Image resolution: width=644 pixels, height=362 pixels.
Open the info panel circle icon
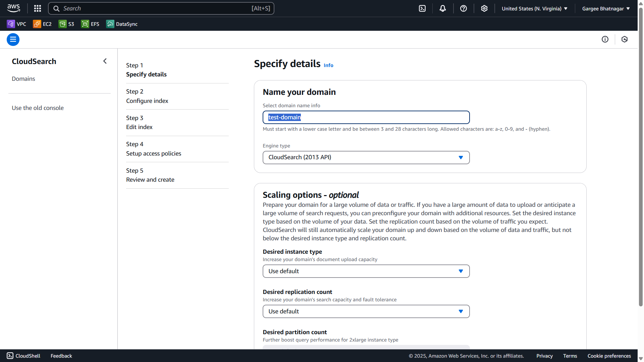[605, 39]
